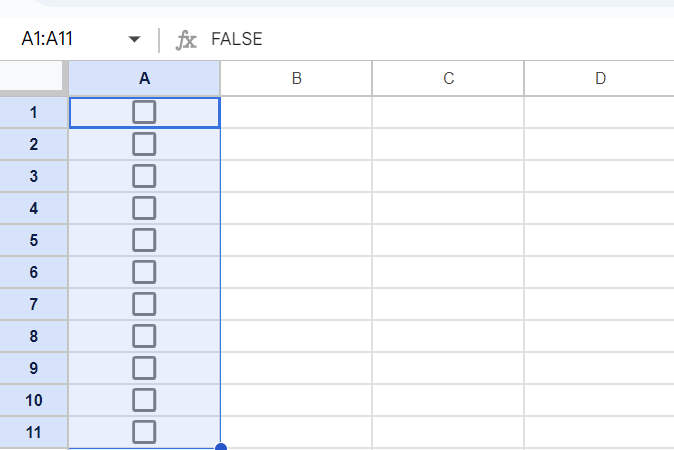Click the select-all corner box

coord(34,78)
